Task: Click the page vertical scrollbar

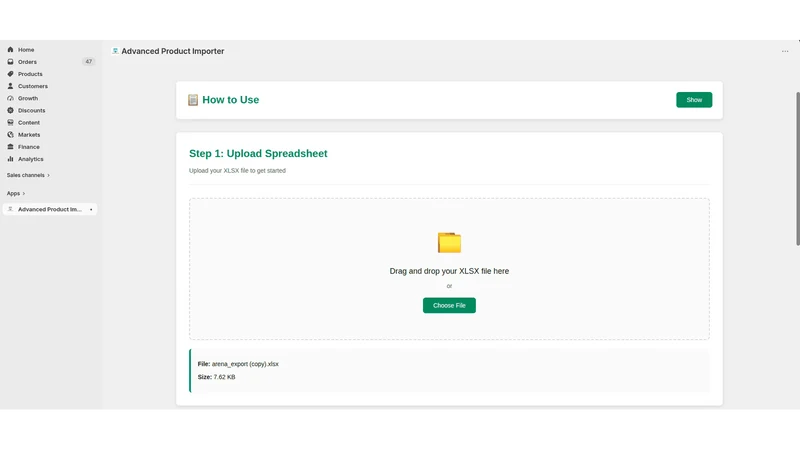Action: pos(797,168)
